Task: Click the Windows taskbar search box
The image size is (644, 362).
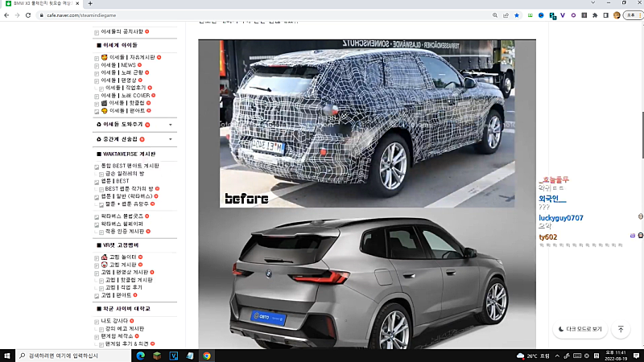Action: [x=73, y=356]
